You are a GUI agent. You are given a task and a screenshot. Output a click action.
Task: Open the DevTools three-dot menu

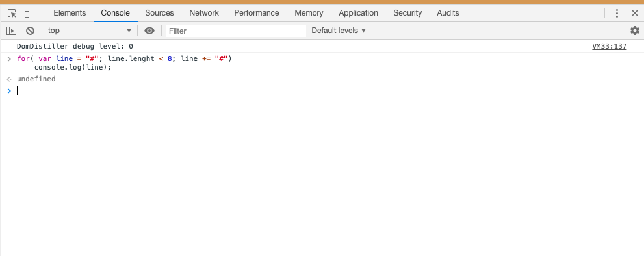[617, 13]
